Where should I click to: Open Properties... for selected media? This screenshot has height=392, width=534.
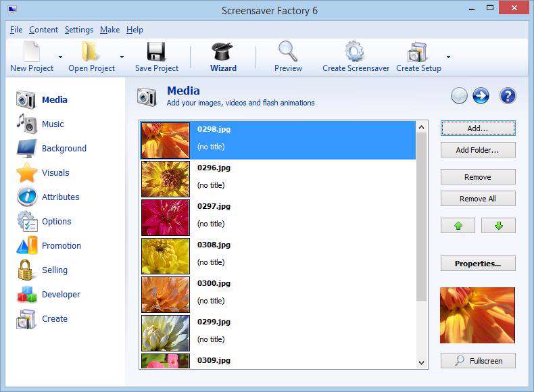(478, 264)
